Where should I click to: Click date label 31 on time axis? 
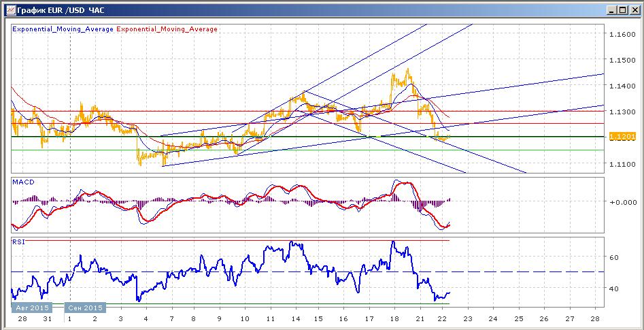click(x=48, y=319)
